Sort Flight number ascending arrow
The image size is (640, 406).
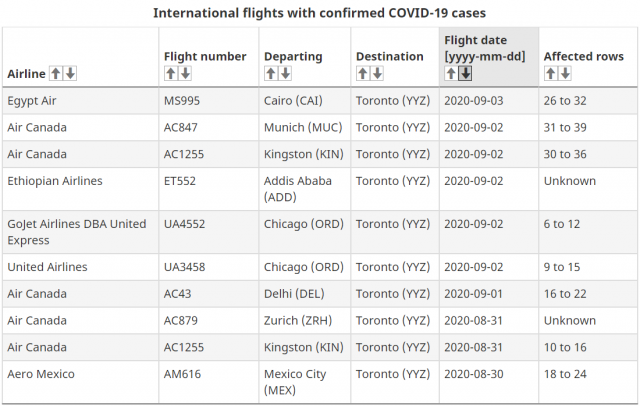(171, 73)
